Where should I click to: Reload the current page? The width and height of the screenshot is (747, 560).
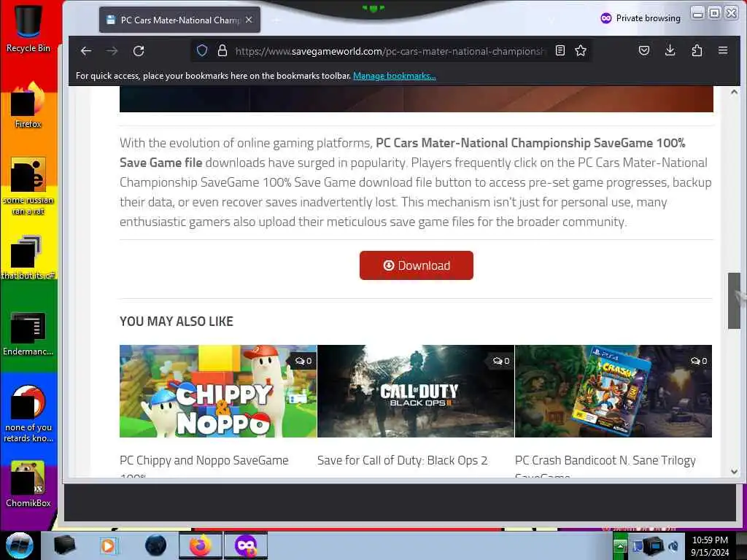(139, 51)
